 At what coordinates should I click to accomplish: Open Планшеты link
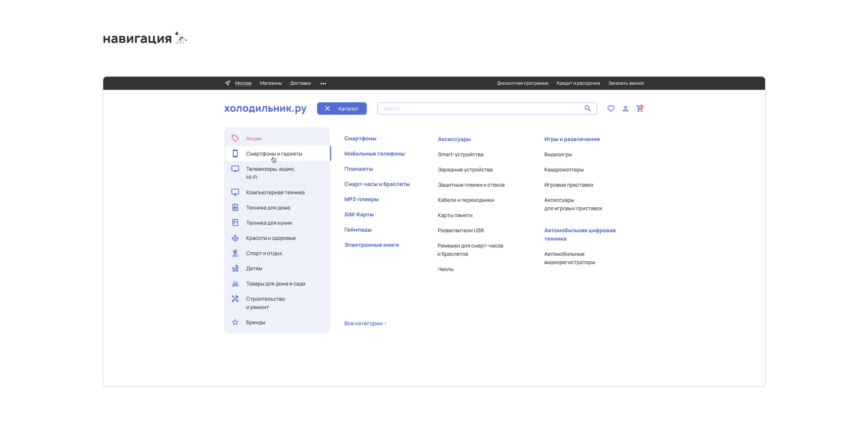359,169
